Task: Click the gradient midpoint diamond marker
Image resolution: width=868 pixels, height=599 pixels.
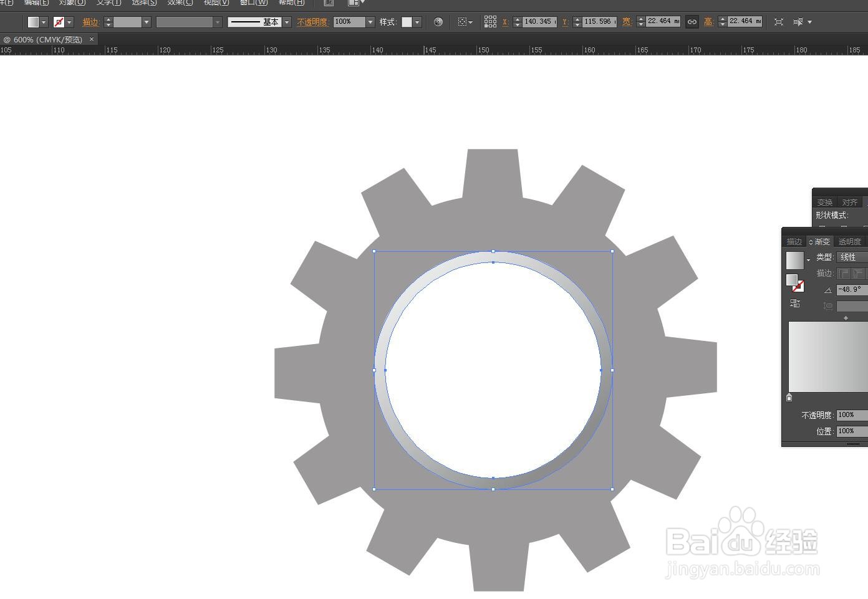Action: [846, 318]
